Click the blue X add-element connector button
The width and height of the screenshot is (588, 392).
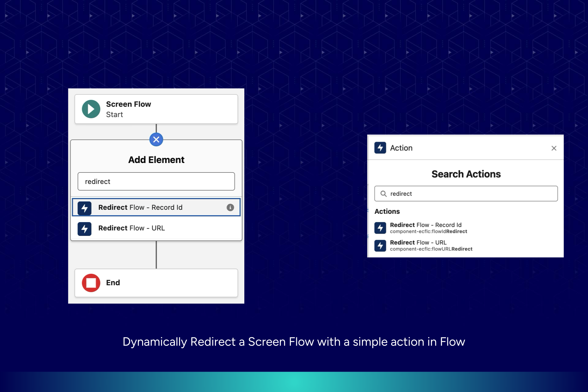click(x=156, y=139)
